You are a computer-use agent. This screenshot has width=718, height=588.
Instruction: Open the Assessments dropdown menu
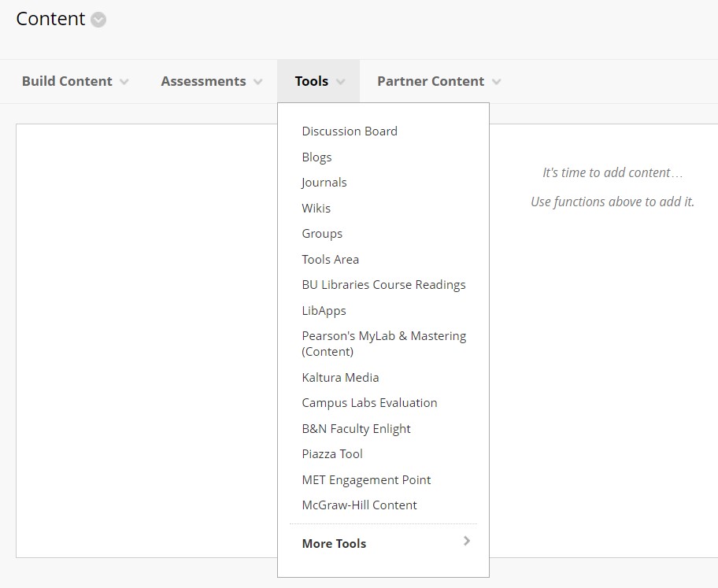[x=212, y=81]
